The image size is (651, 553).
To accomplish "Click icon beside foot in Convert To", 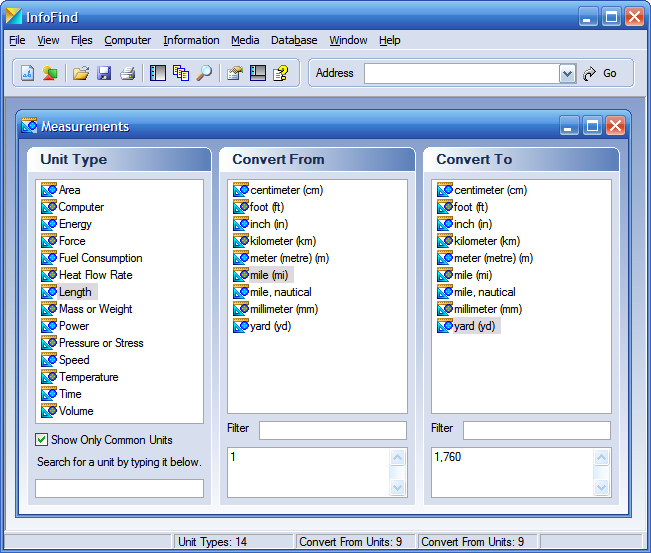I will point(445,207).
